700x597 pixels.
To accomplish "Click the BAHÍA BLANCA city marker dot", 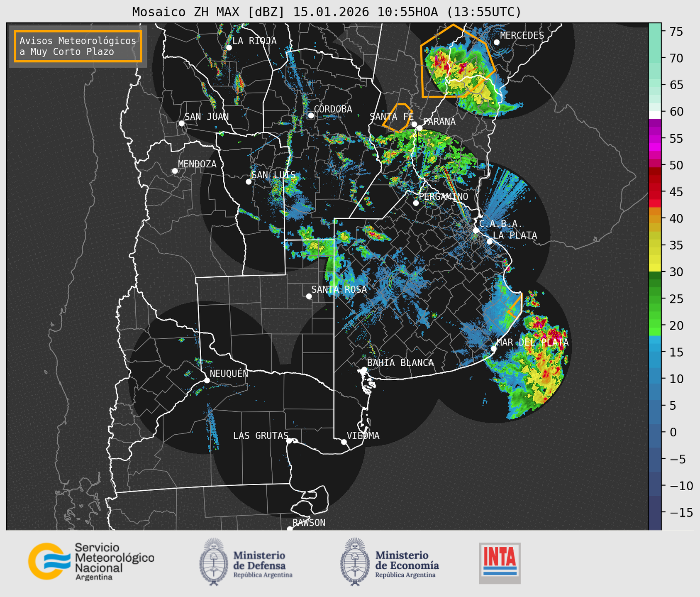I will (364, 369).
